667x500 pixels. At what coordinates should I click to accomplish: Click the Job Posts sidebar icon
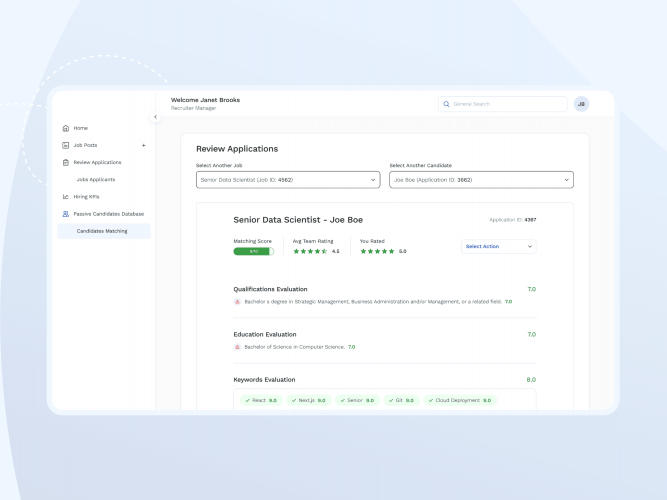click(x=66, y=145)
